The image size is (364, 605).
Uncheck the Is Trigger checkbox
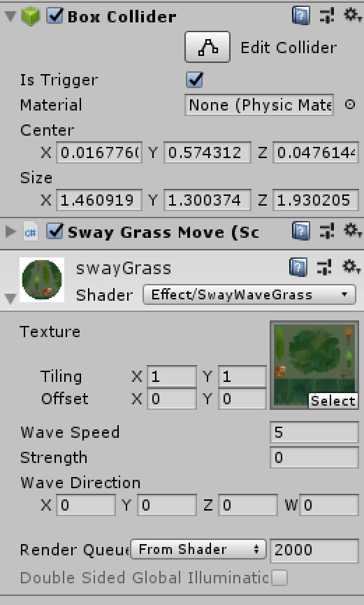pyautogui.click(x=195, y=80)
